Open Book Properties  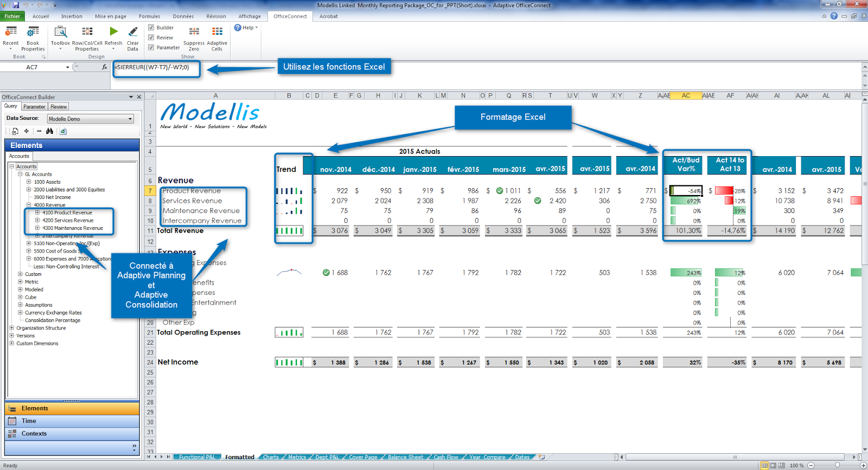33,38
